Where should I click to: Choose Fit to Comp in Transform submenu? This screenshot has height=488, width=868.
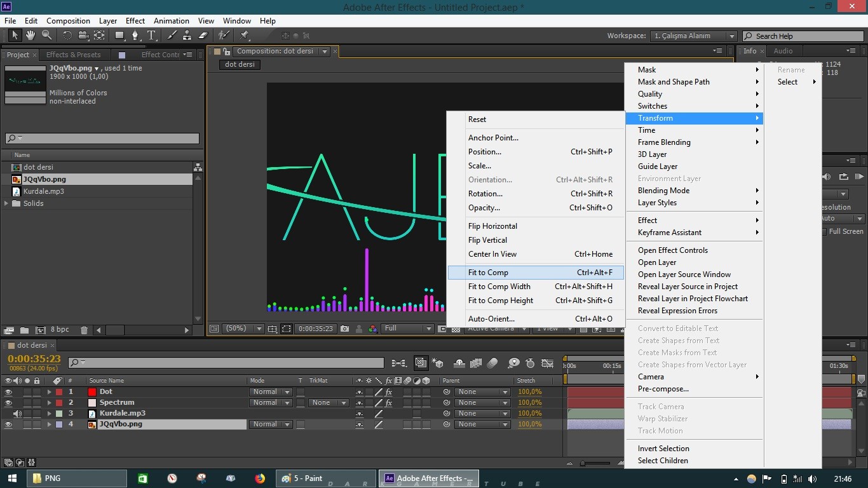coord(536,273)
